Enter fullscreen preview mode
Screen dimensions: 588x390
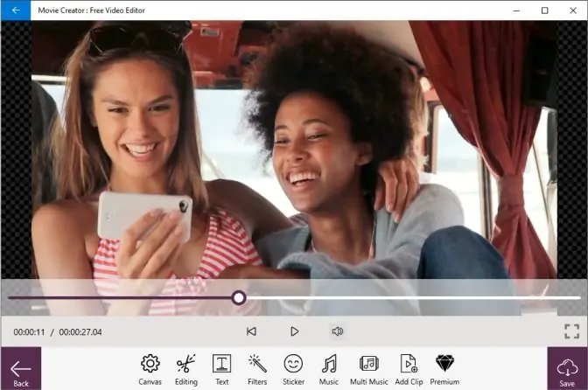point(572,331)
